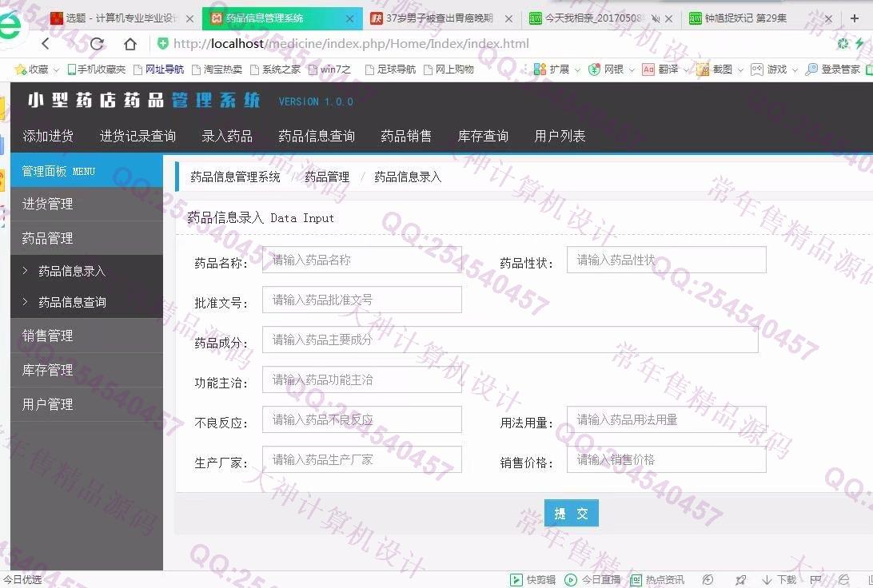Open 药品销售 in the top menu
The height and width of the screenshot is (588, 873).
tap(406, 137)
